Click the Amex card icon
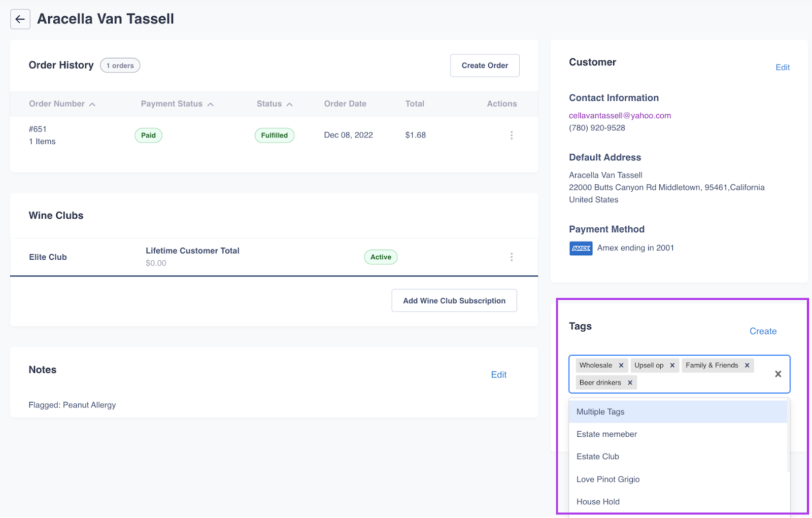This screenshot has height=518, width=812. 581,248
